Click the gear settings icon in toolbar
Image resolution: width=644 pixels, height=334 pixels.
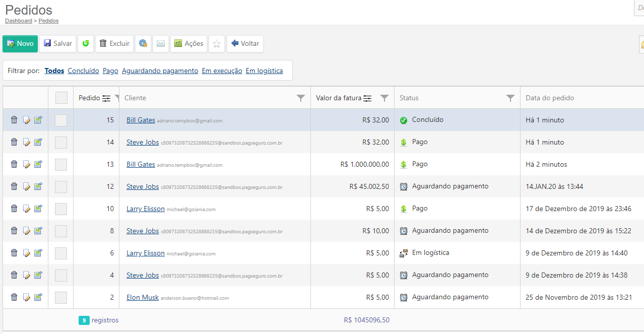143,44
